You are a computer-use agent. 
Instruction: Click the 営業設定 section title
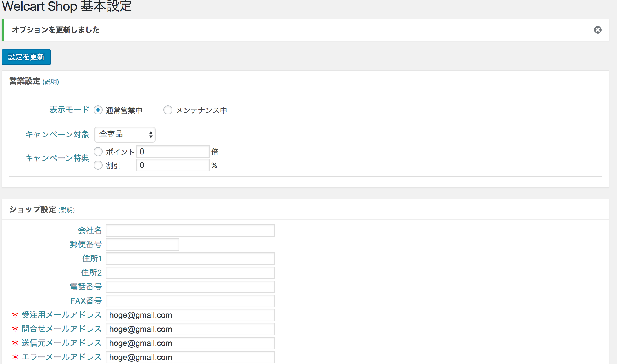tap(25, 81)
